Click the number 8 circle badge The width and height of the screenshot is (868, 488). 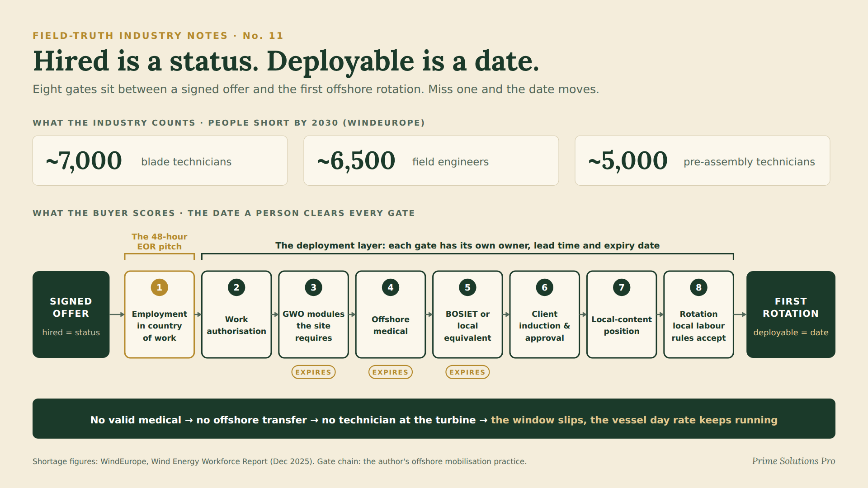(x=699, y=287)
